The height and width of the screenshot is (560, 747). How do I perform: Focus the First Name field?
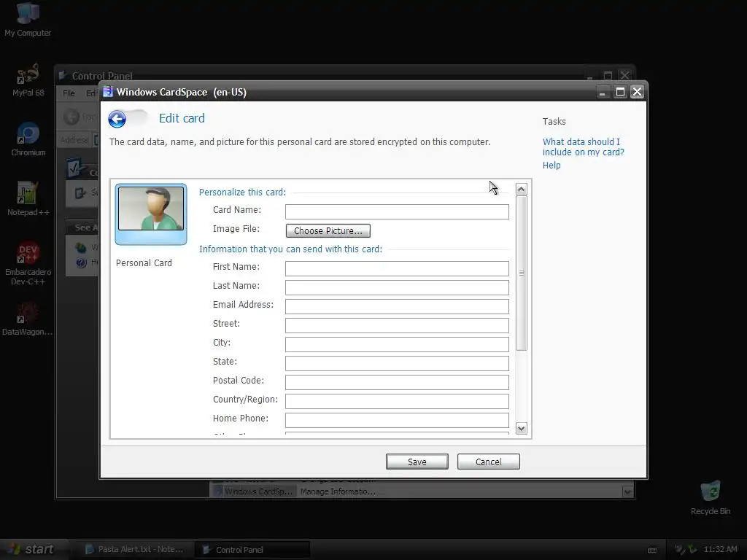(x=397, y=268)
